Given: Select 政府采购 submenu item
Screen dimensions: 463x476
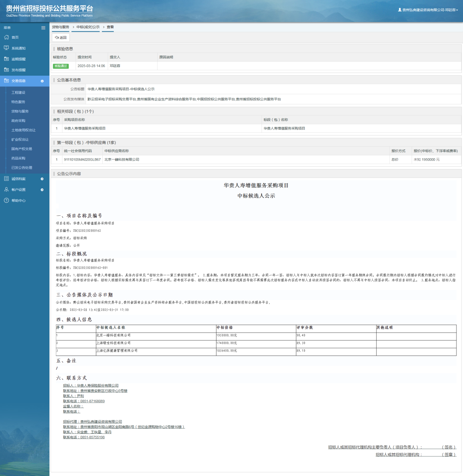Looking at the screenshot, I should [x=18, y=120].
